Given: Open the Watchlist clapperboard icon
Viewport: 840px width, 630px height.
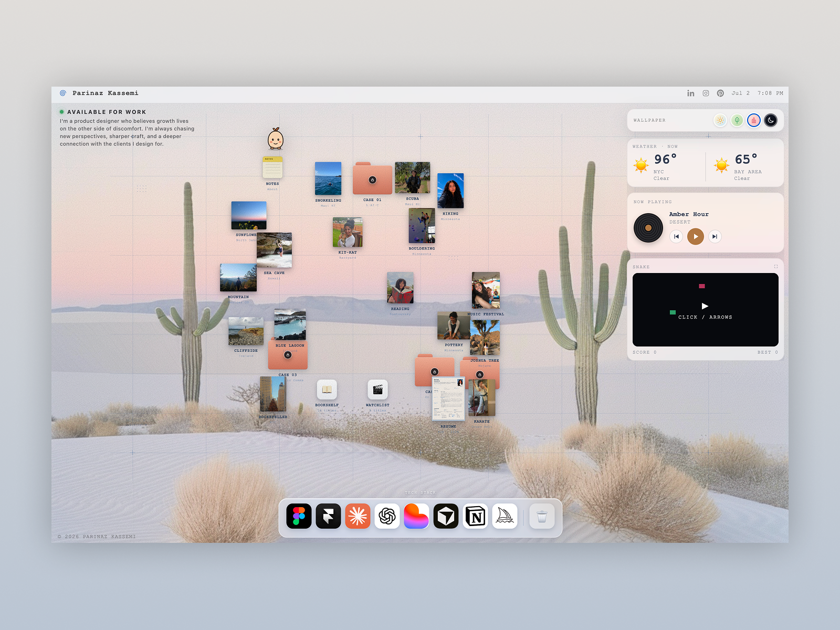Looking at the screenshot, I should (x=377, y=390).
